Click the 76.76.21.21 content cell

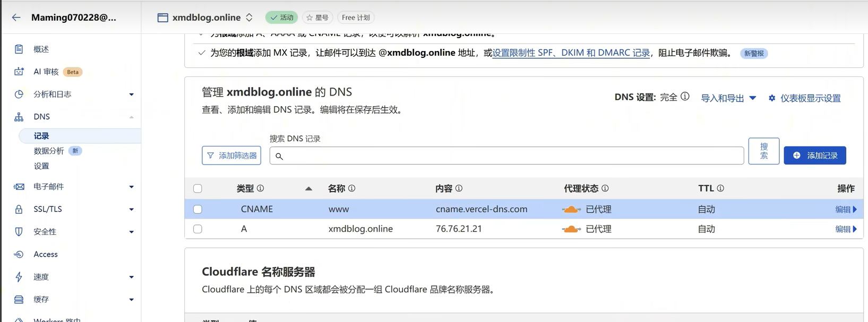pyautogui.click(x=459, y=229)
